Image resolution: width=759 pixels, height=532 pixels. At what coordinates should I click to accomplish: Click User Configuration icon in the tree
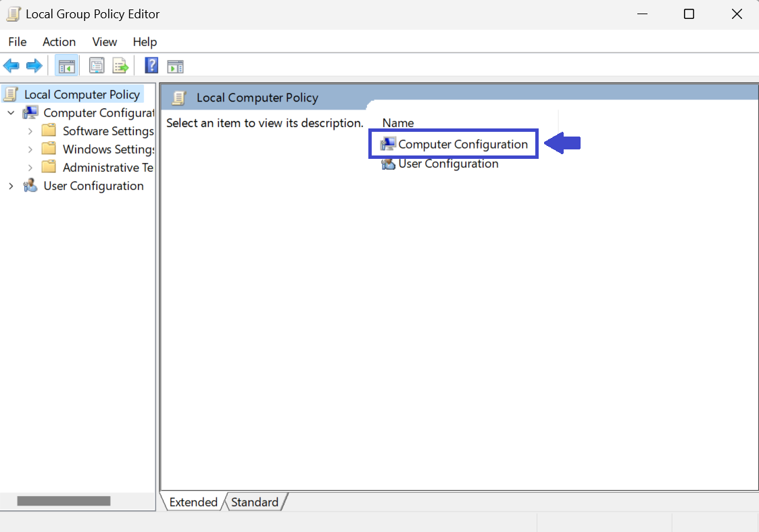click(30, 185)
